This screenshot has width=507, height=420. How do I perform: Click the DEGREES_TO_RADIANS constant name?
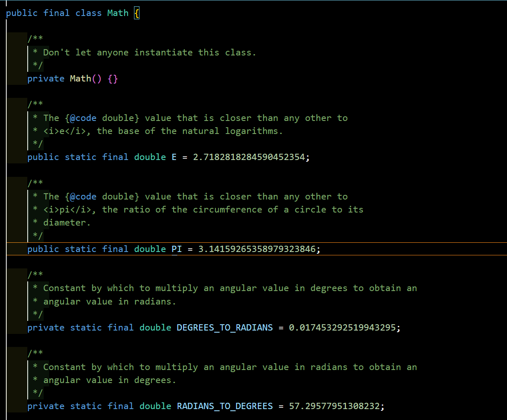[x=225, y=328]
